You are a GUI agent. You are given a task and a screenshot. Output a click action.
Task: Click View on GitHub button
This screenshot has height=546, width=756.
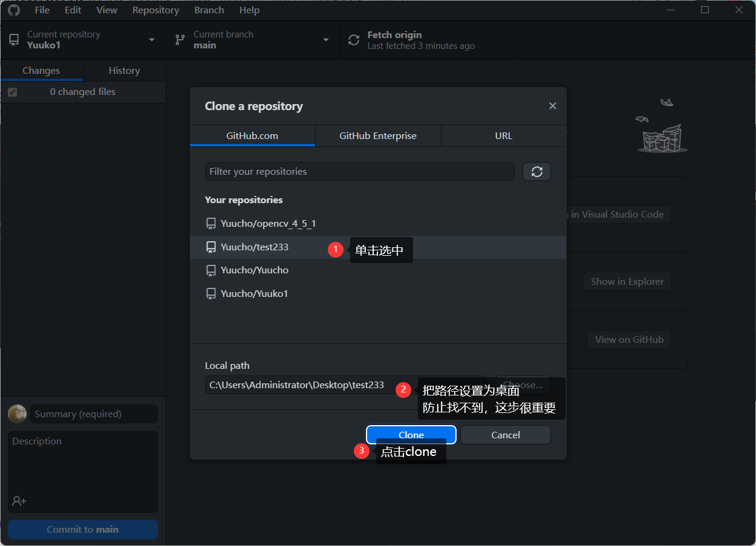tap(629, 339)
